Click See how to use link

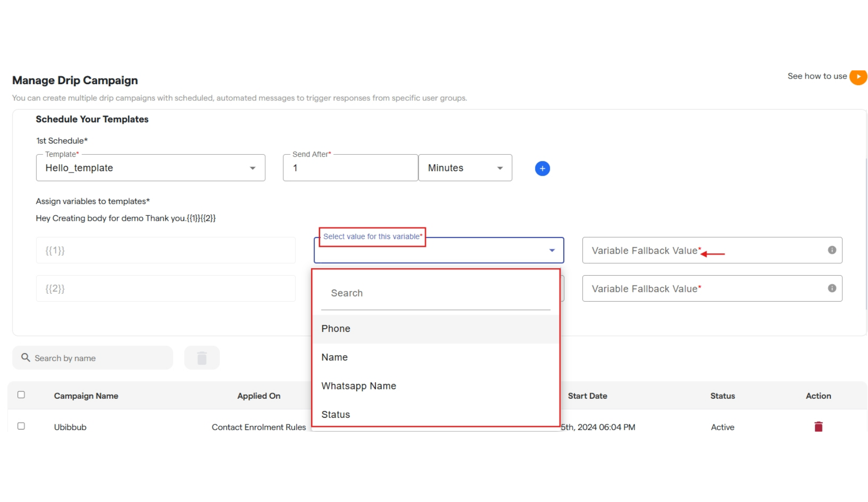pos(817,76)
